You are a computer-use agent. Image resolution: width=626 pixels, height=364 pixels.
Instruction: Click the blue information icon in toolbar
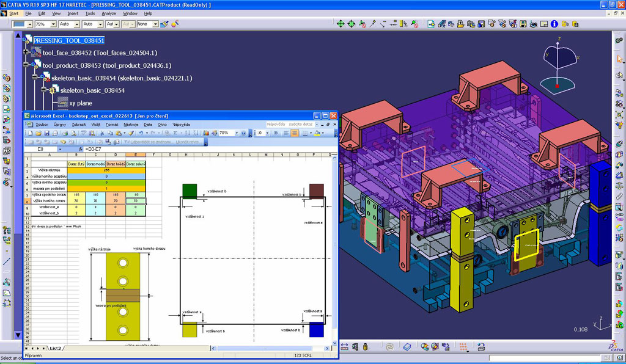coord(554,24)
